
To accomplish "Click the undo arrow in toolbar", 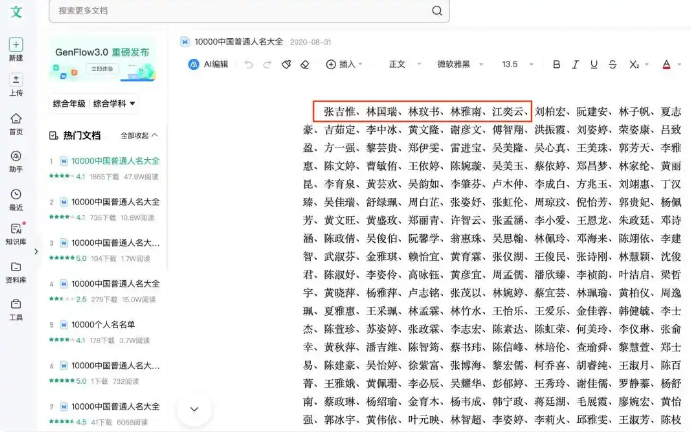I will click(x=249, y=64).
